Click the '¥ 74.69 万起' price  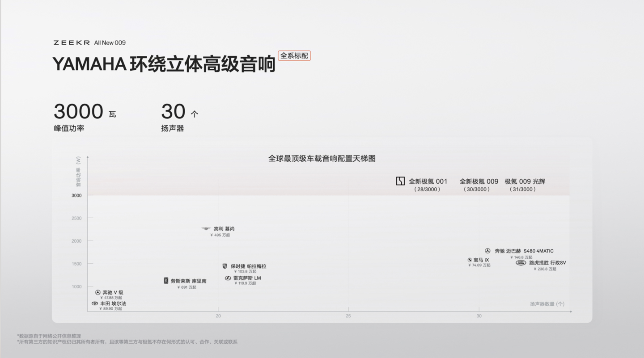pos(479,265)
